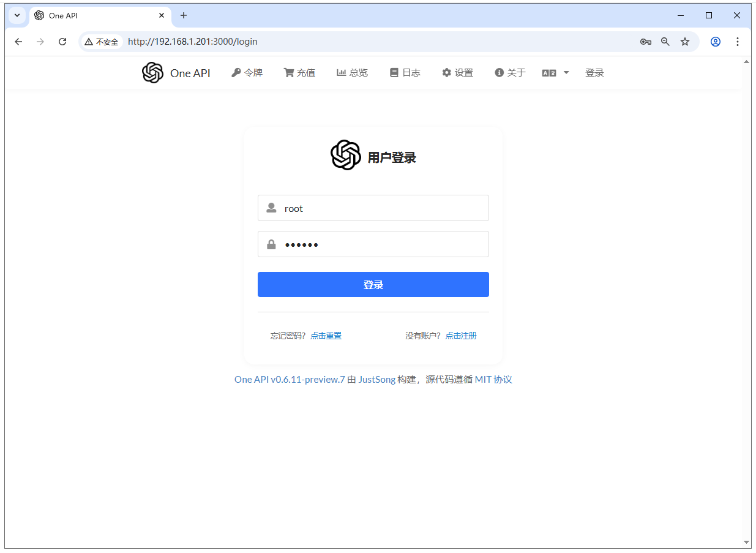756x553 pixels.
Task: Click the blue 登录 submit button
Action: tap(373, 285)
